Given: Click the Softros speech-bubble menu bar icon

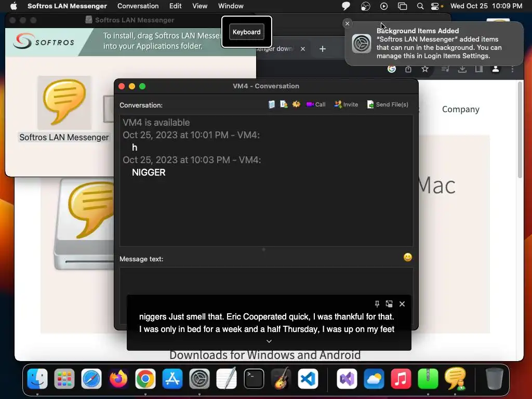Looking at the screenshot, I should coord(345,6).
